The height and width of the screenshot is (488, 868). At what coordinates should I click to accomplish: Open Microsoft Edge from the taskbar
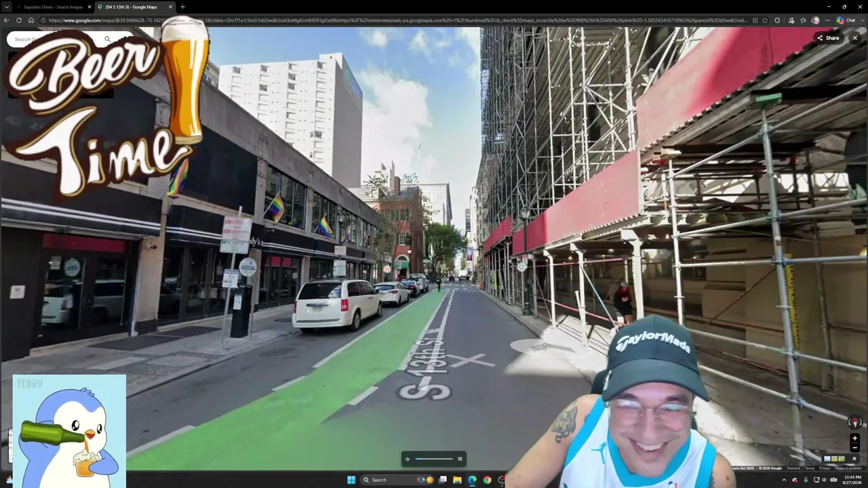tap(472, 480)
